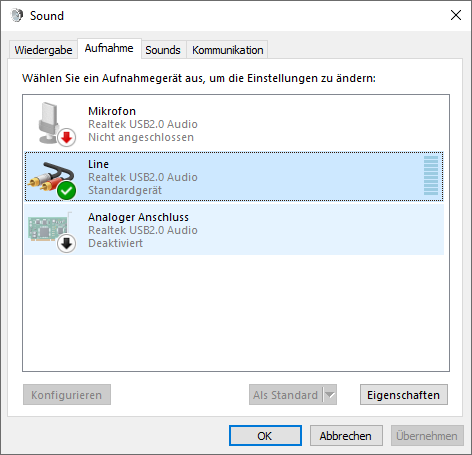Confirm with the OK button
Viewport: 472px width, 455px height.
[x=265, y=436]
